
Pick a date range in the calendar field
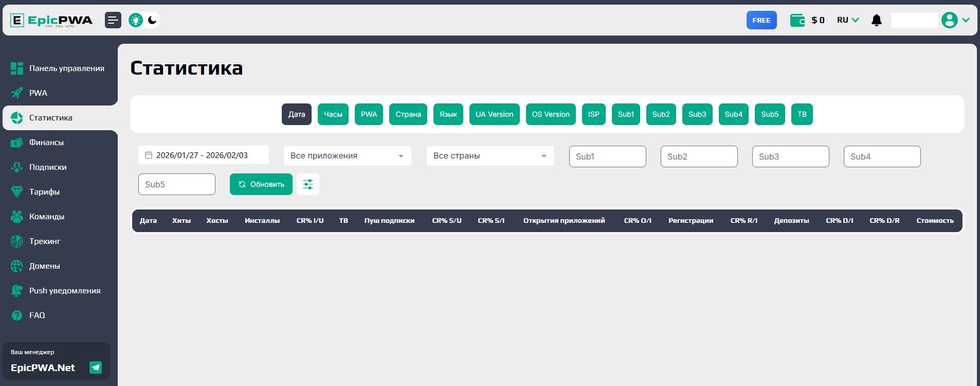coord(203,155)
